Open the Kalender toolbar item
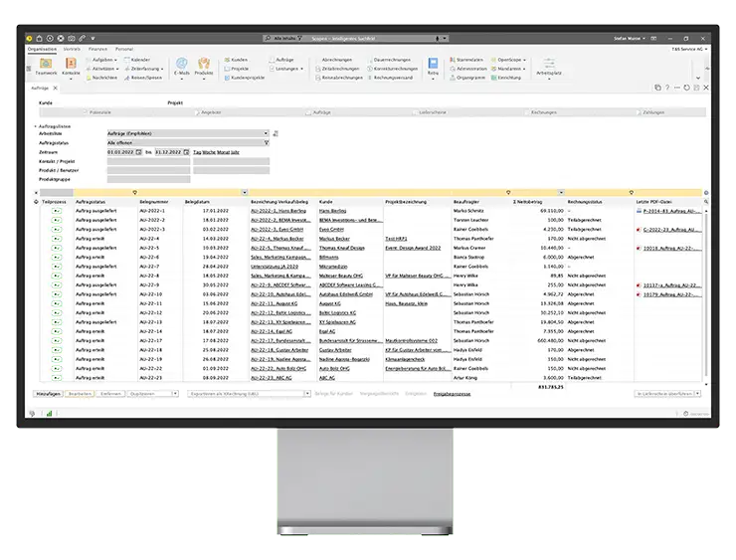This screenshot has width=736, height=560. (x=139, y=60)
